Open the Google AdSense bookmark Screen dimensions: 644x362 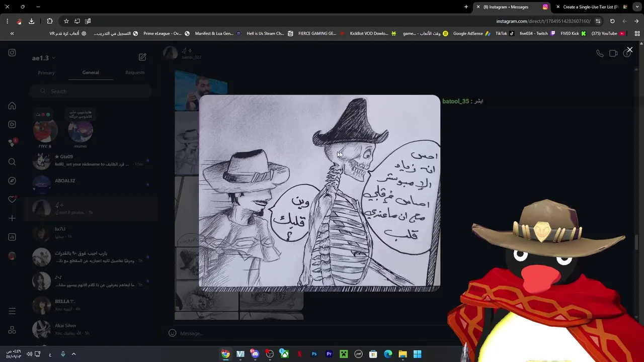click(471, 33)
